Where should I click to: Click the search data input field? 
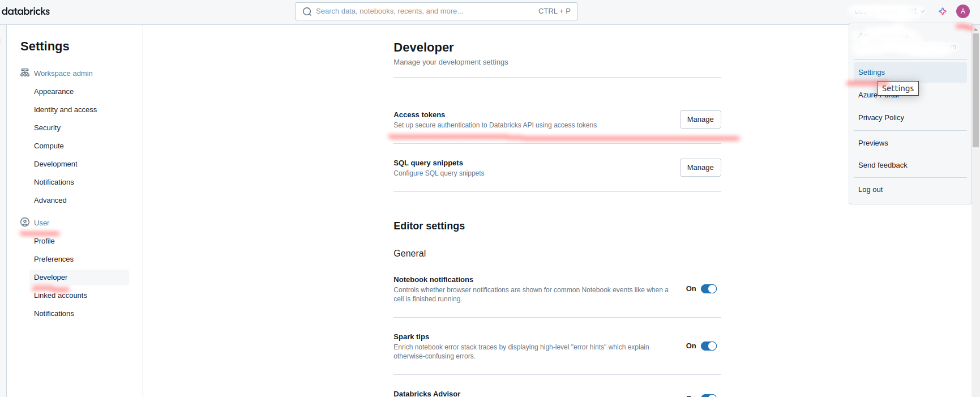click(436, 11)
